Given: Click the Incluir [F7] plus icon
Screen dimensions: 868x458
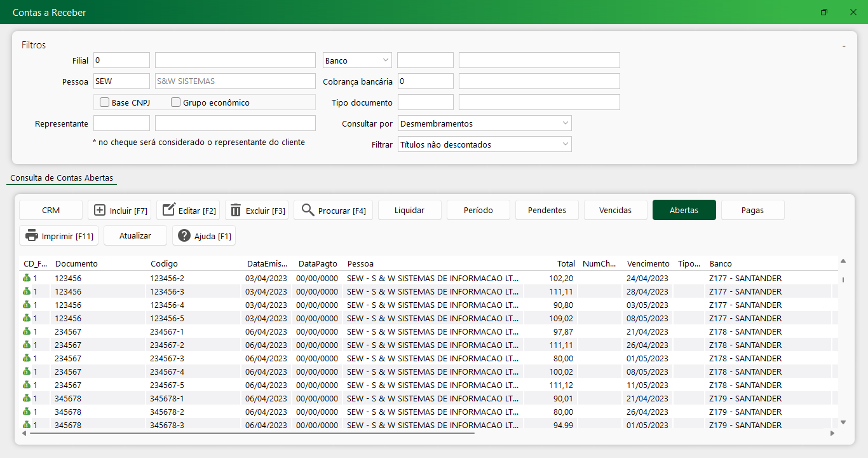Looking at the screenshot, I should coord(100,211).
